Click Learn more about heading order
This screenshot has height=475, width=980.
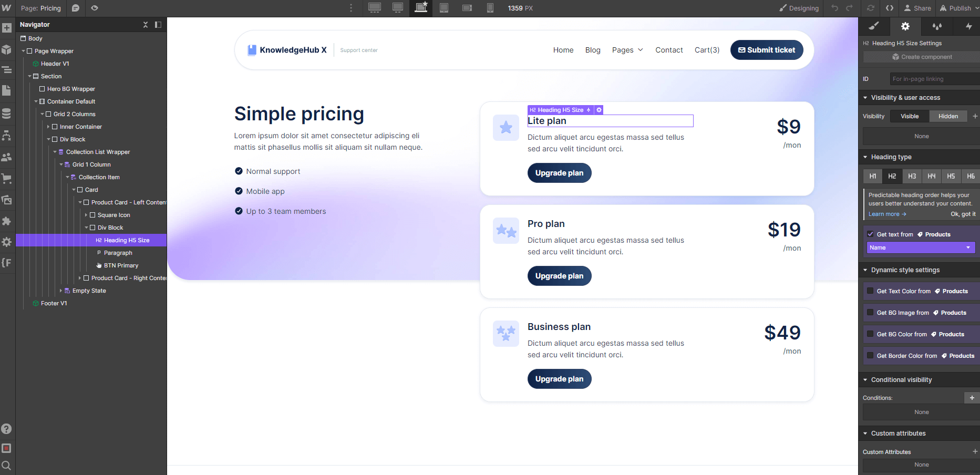tap(886, 214)
